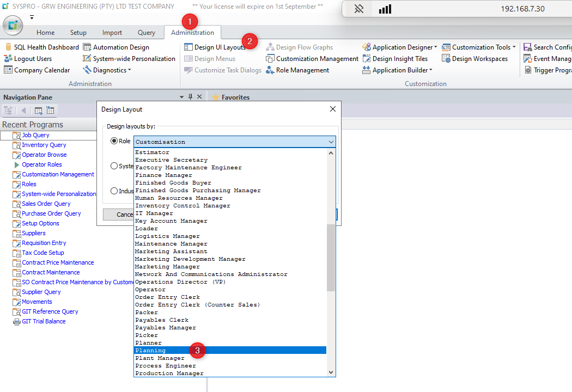Click the Logout Users icon

8,58
